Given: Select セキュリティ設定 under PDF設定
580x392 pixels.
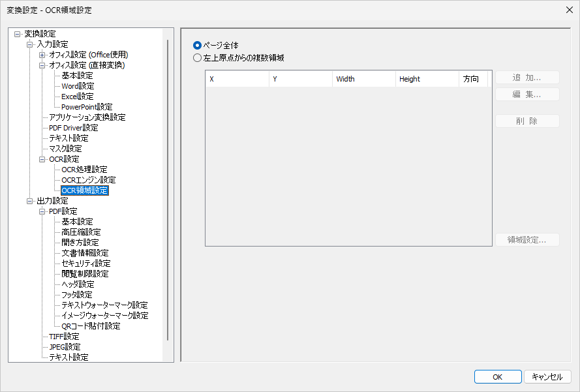Looking at the screenshot, I should pos(85,264).
